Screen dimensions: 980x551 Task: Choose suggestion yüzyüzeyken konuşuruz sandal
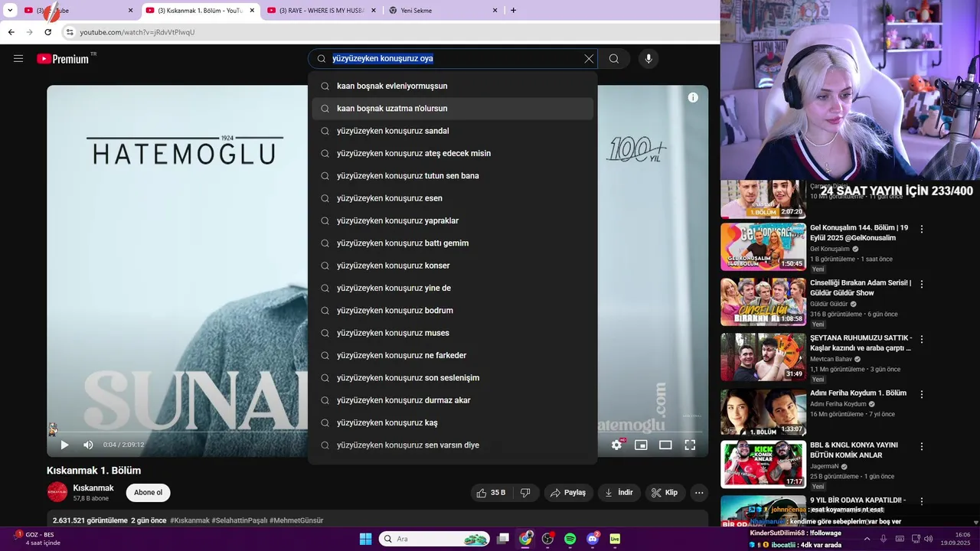[452, 131]
